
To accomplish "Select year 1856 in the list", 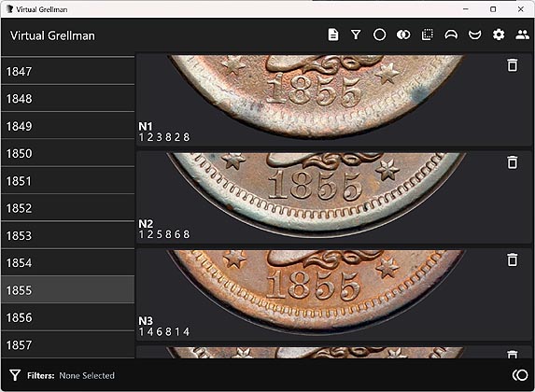I will (x=68, y=317).
